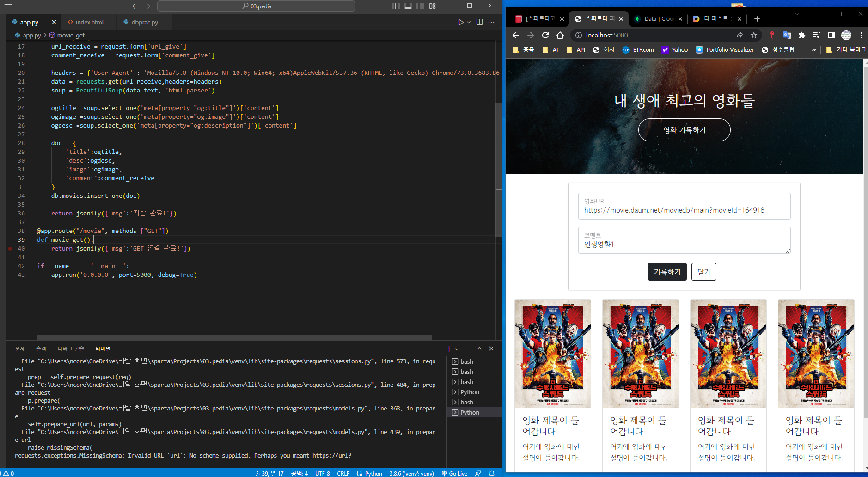
Task: Remove the breakpoint on line 40
Action: 10,249
